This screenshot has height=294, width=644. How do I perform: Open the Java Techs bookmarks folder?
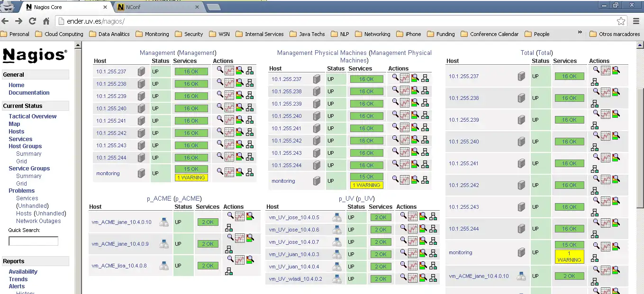[x=307, y=34]
